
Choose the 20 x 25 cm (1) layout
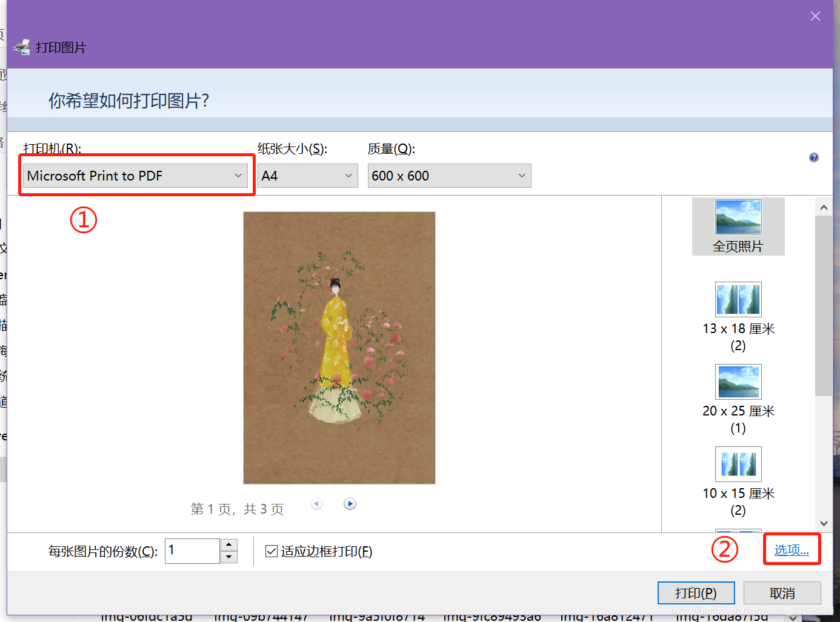[x=738, y=400]
